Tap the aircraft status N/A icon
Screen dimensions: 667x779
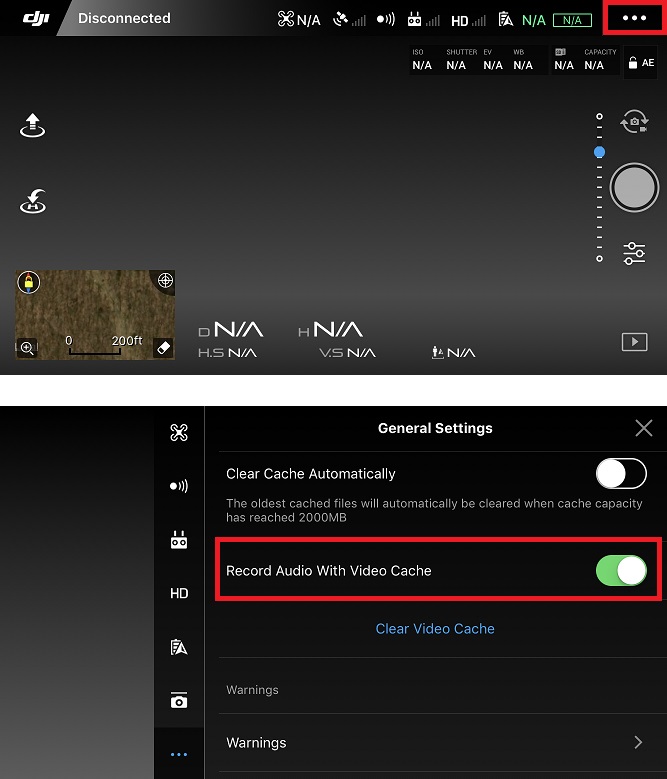pyautogui.click(x=298, y=19)
